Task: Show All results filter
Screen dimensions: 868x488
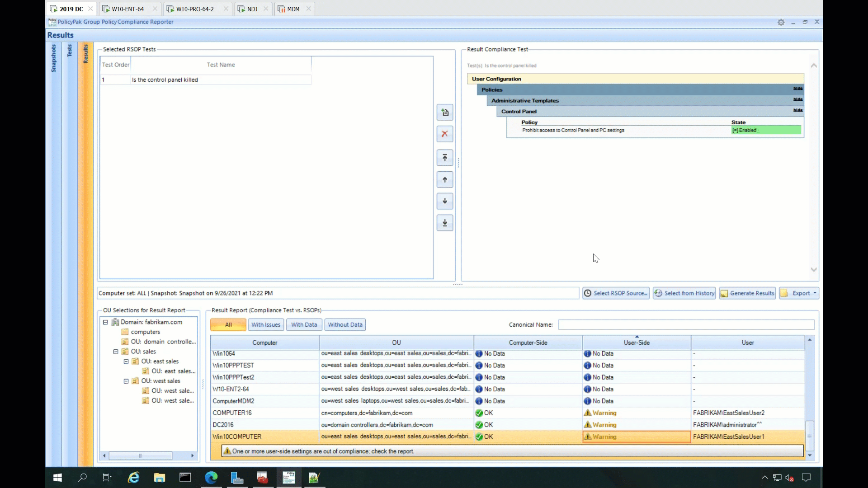Action: 228,325
